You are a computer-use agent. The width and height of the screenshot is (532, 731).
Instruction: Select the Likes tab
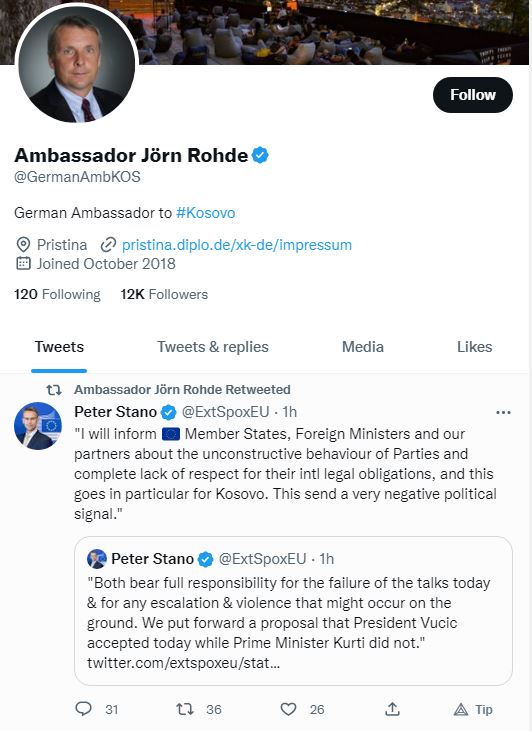coord(474,347)
